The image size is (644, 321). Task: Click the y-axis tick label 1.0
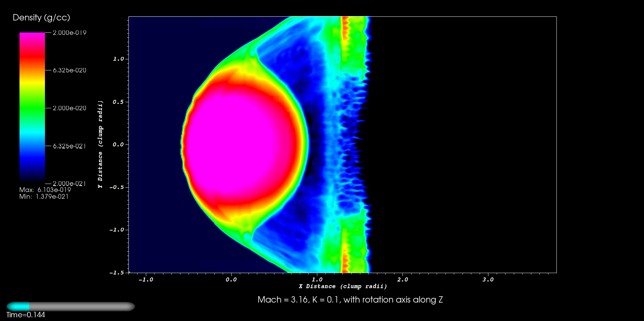coord(118,59)
